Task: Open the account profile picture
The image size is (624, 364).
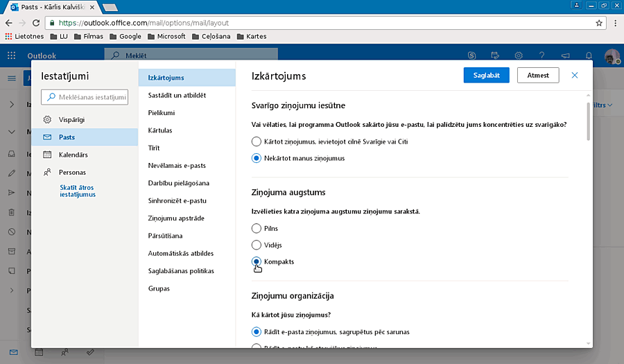Action: click(612, 56)
